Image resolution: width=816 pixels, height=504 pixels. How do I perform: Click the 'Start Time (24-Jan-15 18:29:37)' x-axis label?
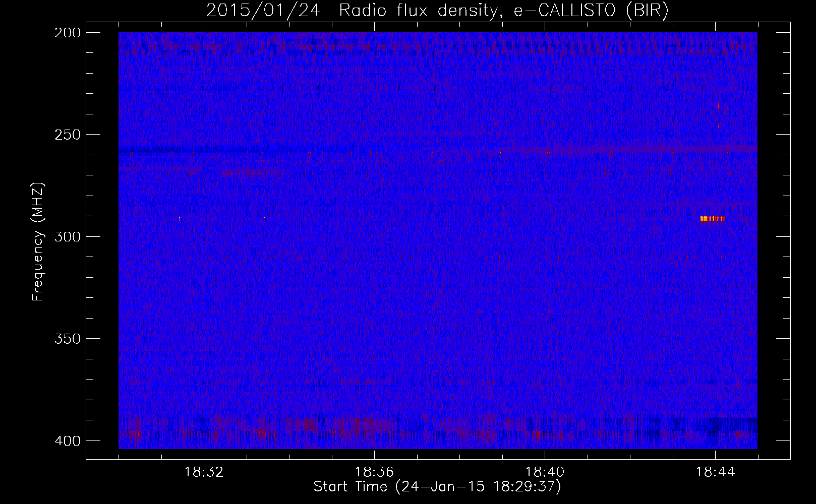point(437,487)
